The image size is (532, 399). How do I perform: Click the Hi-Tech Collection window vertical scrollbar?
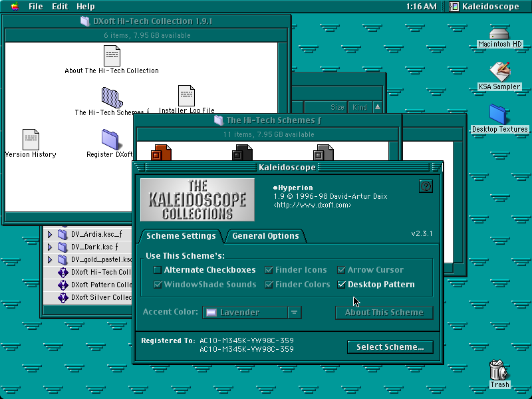pos(282,127)
